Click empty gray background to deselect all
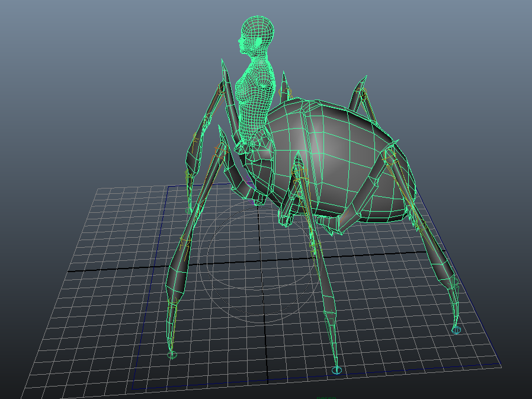The height and width of the screenshot is (399, 532). 89,89
